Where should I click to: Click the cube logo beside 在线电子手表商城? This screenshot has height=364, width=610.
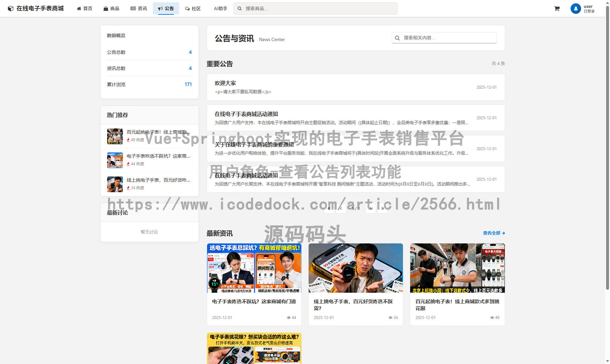coord(10,8)
